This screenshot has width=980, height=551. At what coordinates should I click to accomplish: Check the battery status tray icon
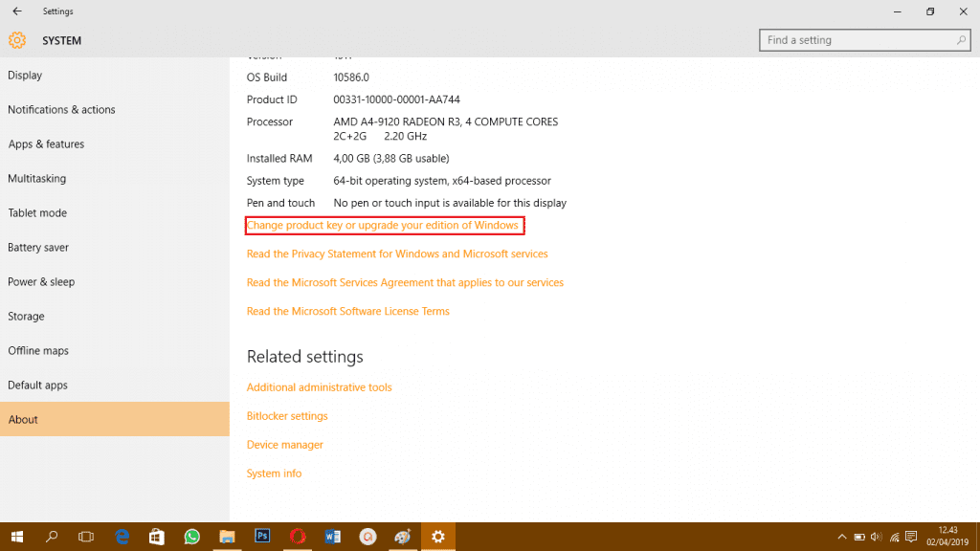(x=859, y=538)
